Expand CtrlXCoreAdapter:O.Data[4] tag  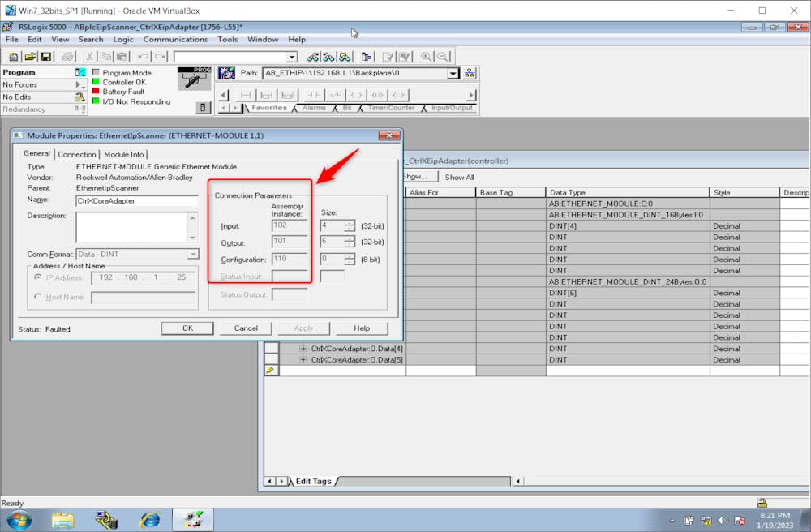pos(303,349)
